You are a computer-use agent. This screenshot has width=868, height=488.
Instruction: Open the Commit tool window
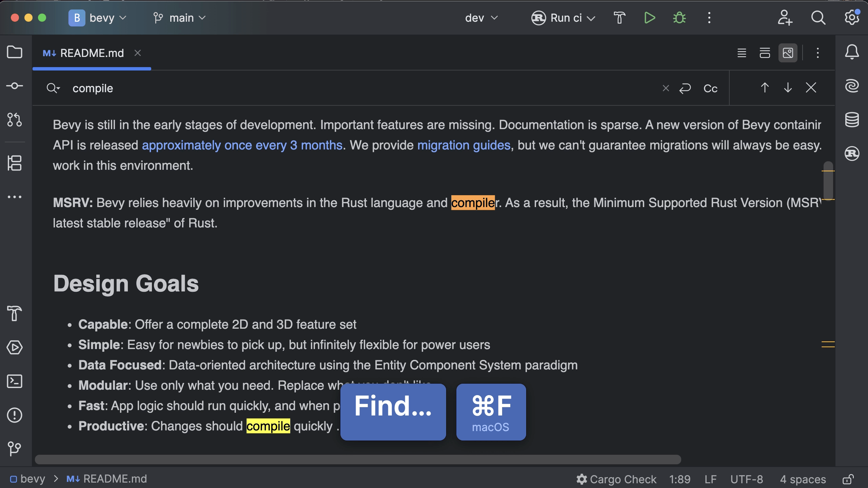[15, 86]
